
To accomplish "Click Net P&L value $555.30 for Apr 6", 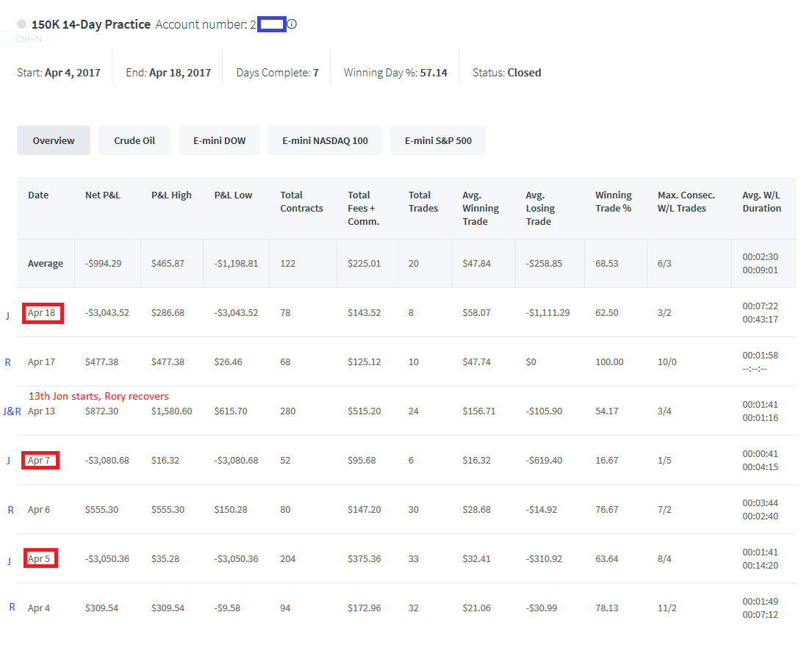I will (x=101, y=509).
